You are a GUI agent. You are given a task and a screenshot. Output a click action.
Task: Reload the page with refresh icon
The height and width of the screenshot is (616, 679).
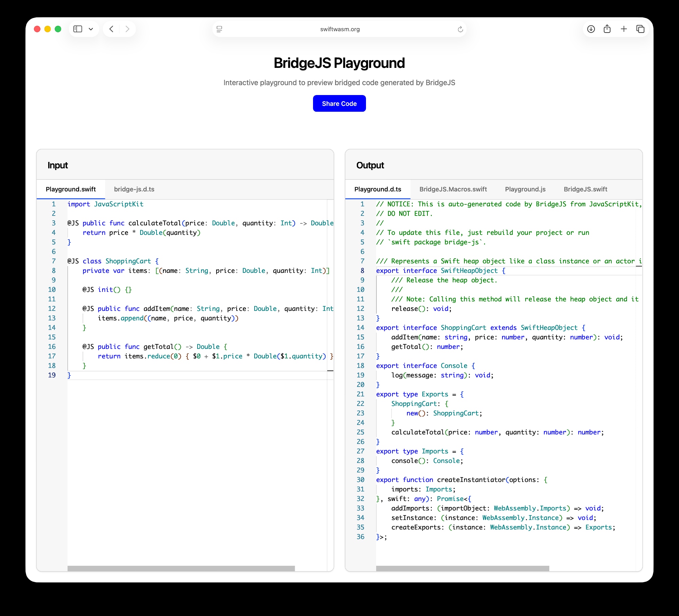click(x=460, y=29)
